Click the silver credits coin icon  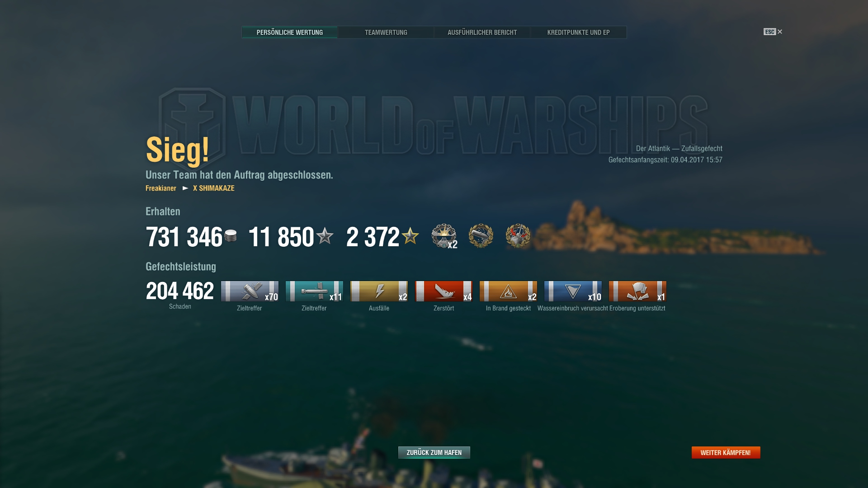231,236
